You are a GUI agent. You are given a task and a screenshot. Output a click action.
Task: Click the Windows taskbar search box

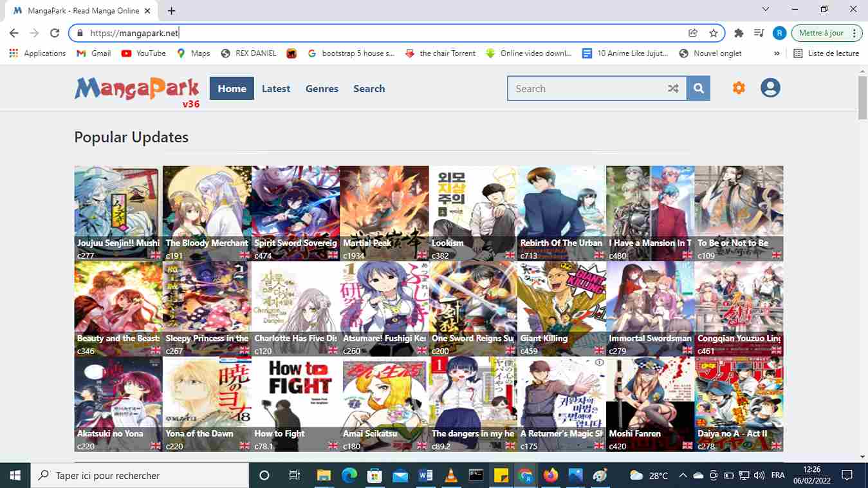140,475
